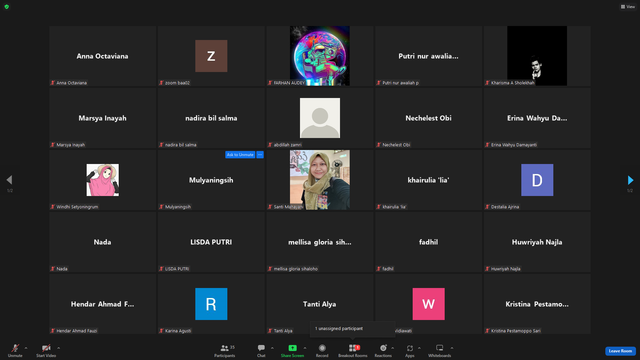Click muted mic icon beside Anna Octaviana label

point(53,83)
